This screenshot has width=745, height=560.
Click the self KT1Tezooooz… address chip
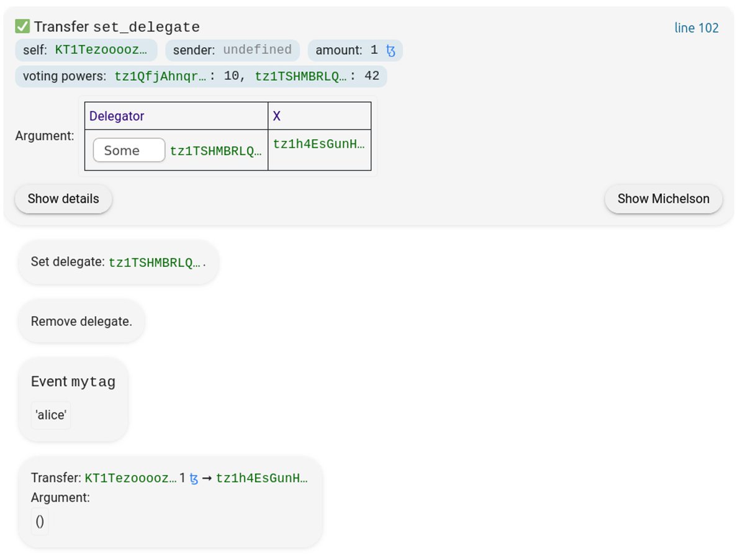click(86, 50)
